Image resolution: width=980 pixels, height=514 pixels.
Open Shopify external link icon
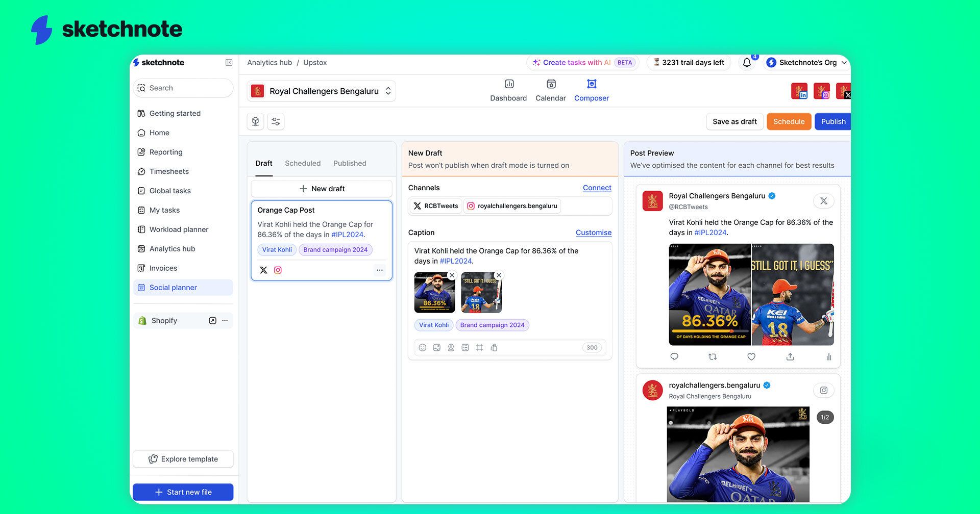coord(212,321)
